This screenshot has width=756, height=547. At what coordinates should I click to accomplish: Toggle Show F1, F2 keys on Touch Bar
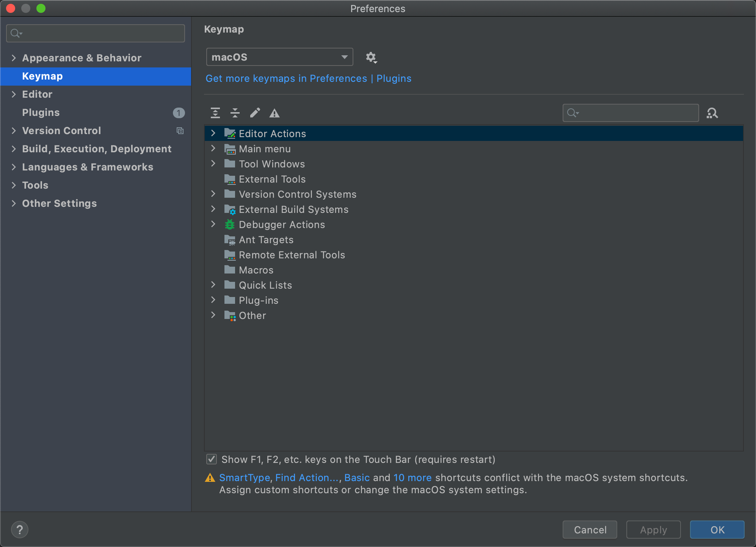[212, 459]
